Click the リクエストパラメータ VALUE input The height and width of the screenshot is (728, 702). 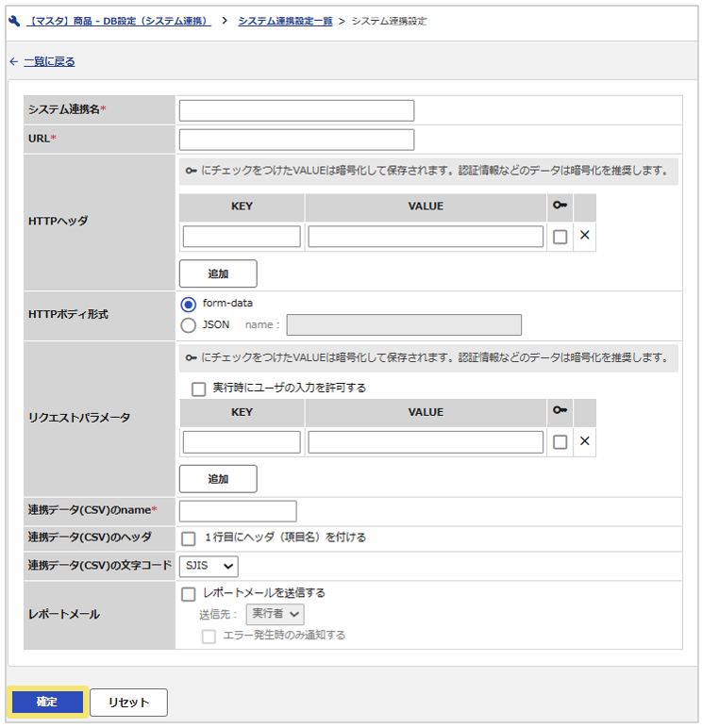[426, 442]
